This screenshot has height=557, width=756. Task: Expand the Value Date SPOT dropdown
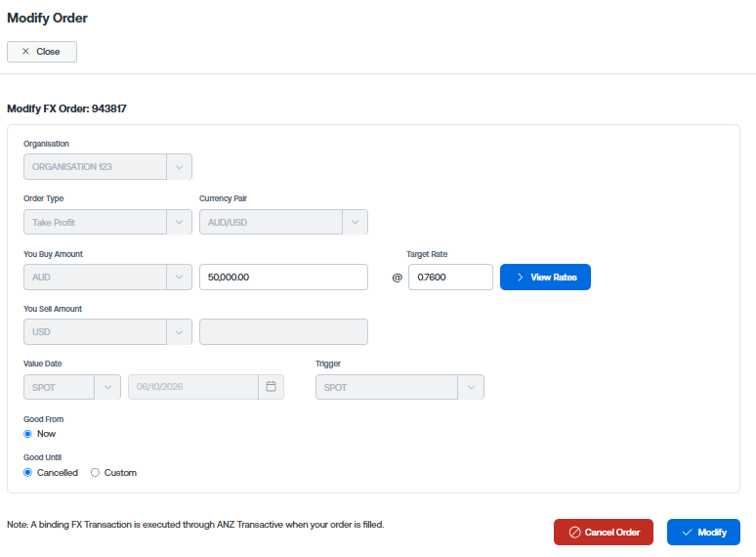click(x=72, y=387)
